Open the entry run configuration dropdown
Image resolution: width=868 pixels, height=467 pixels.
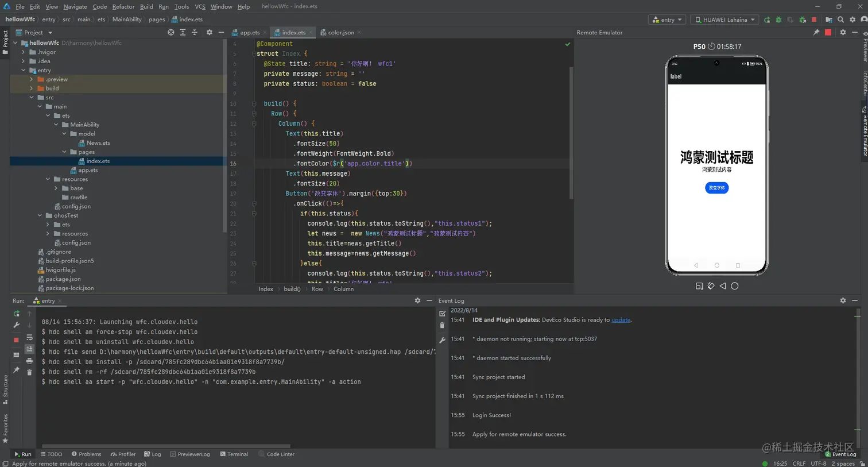pyautogui.click(x=667, y=20)
